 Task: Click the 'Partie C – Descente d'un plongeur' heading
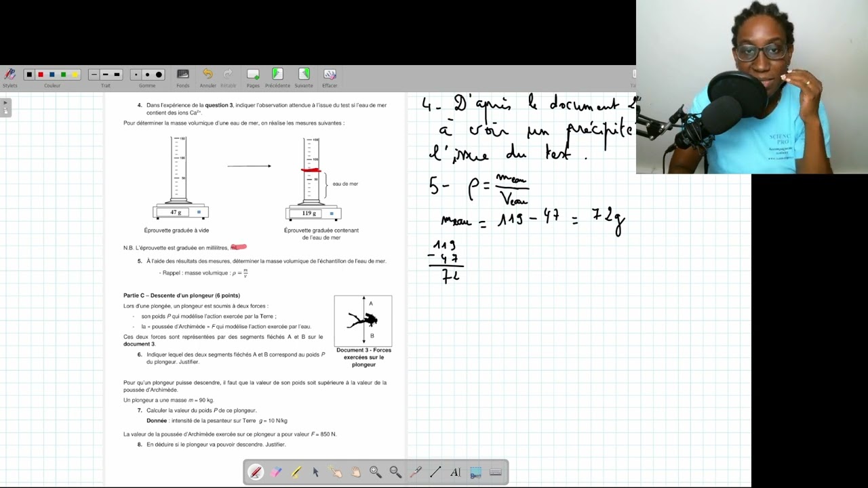pos(182,296)
